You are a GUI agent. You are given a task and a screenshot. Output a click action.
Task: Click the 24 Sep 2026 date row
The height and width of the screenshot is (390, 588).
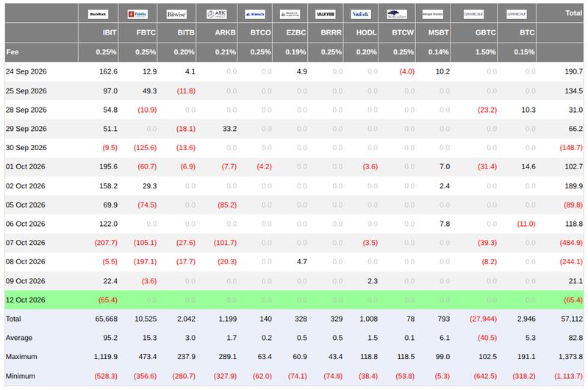(26, 71)
